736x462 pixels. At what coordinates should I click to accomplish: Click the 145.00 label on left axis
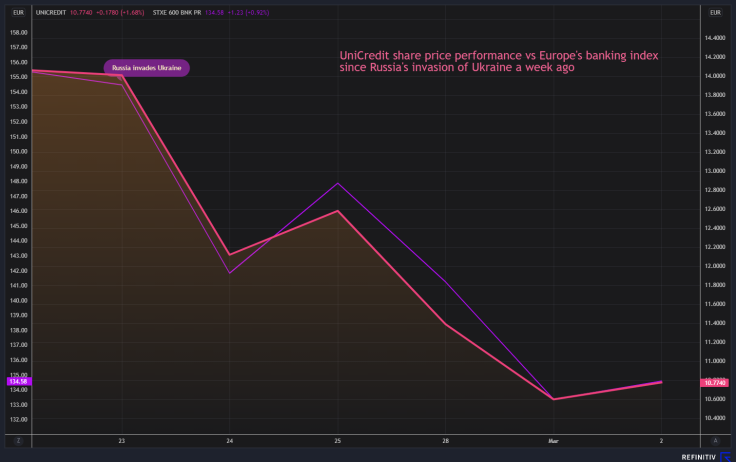(x=19, y=226)
